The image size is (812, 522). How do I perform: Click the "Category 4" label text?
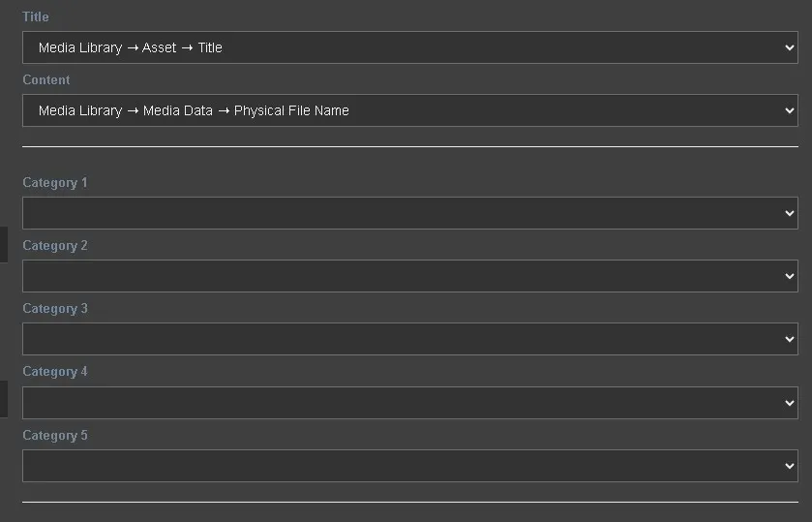(55, 371)
